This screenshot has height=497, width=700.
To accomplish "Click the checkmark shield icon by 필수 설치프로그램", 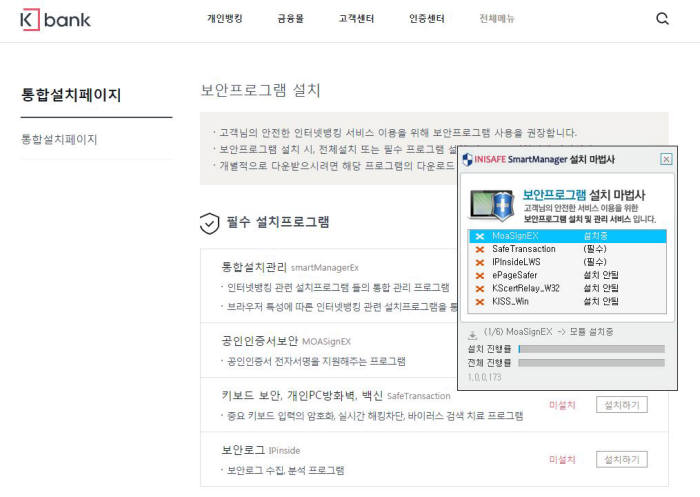I will [x=209, y=223].
